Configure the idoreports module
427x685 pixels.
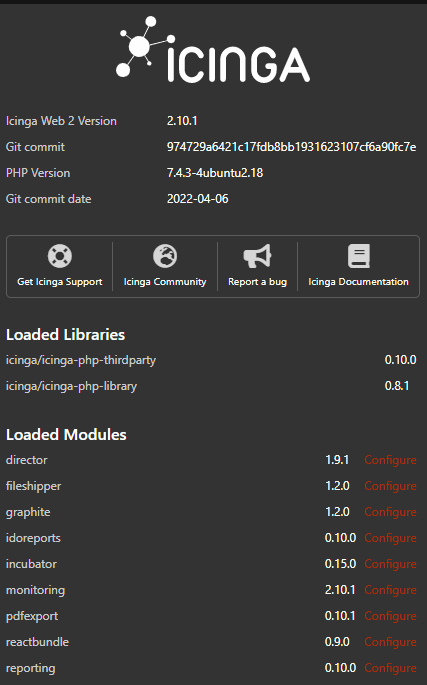(390, 538)
